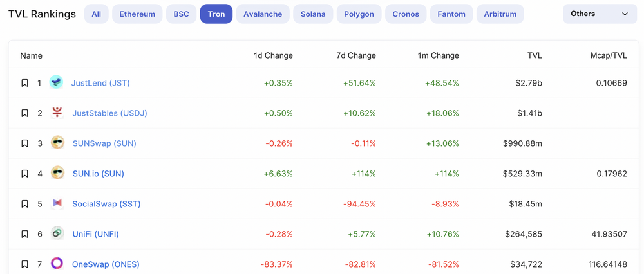Toggle the bookmark on UniFi row
This screenshot has width=644, height=274.
(x=24, y=234)
